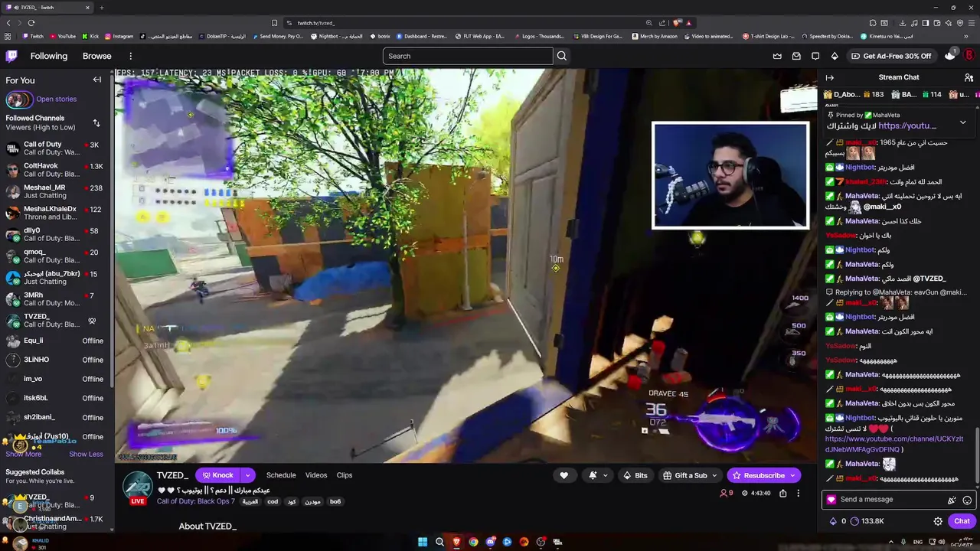This screenshot has height=551, width=980.
Task: Open the ColtHavok channel
Action: 54,170
